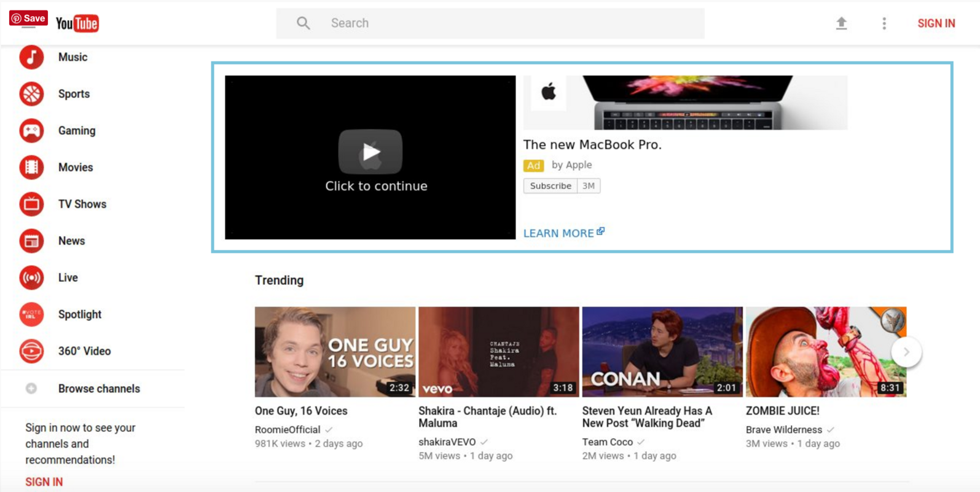Open Gaming menu label
Screen dimensions: 980x492
pyautogui.click(x=77, y=130)
